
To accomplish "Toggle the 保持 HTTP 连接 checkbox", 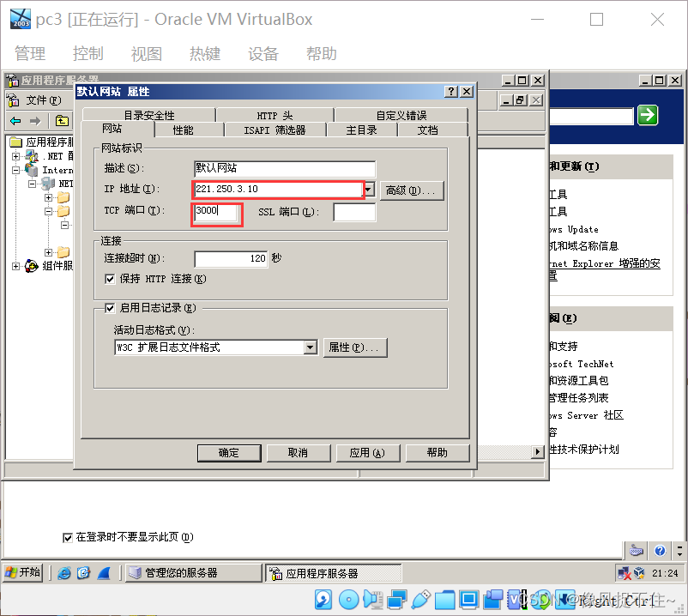I will click(x=110, y=279).
